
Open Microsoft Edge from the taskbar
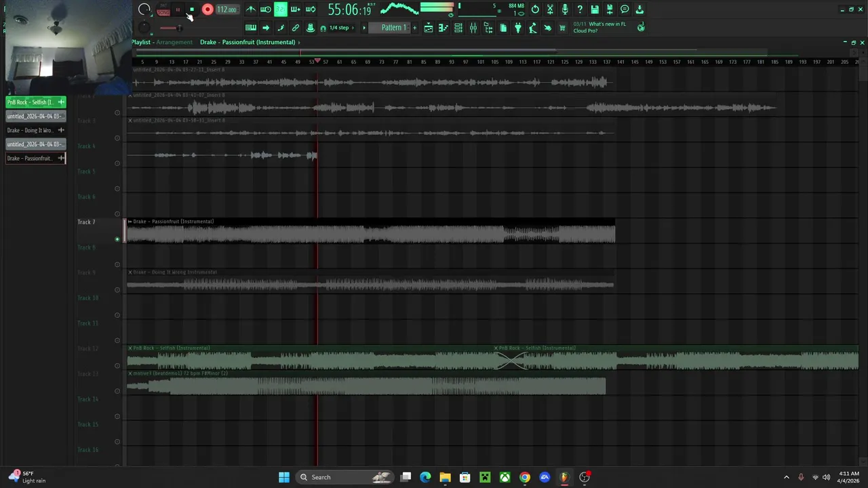tap(425, 477)
